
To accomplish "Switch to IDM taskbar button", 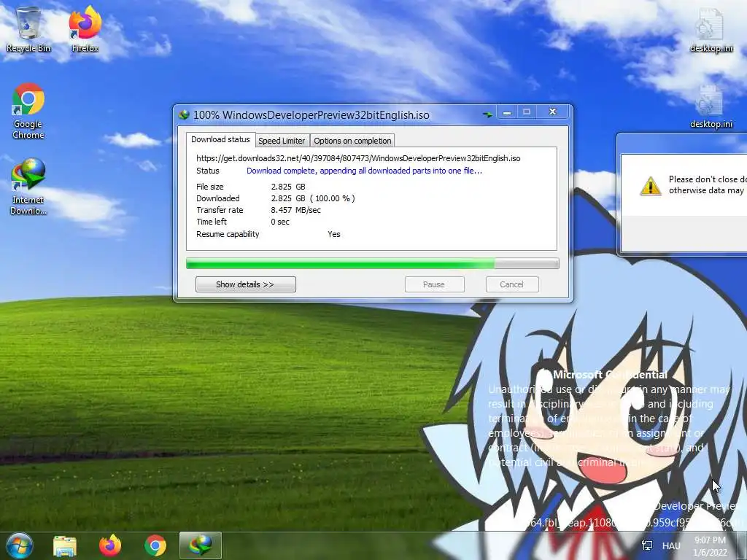I will [200, 545].
